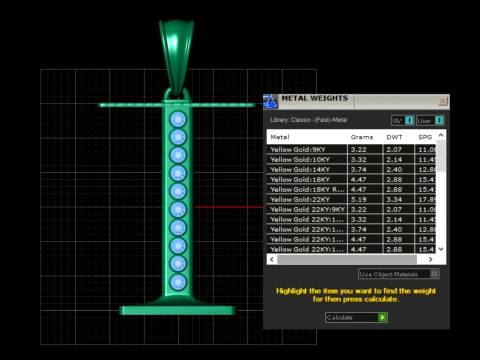The height and width of the screenshot is (360, 480).
Task: Select the Yellow Gold:18KY R... row
Action: pos(351,189)
